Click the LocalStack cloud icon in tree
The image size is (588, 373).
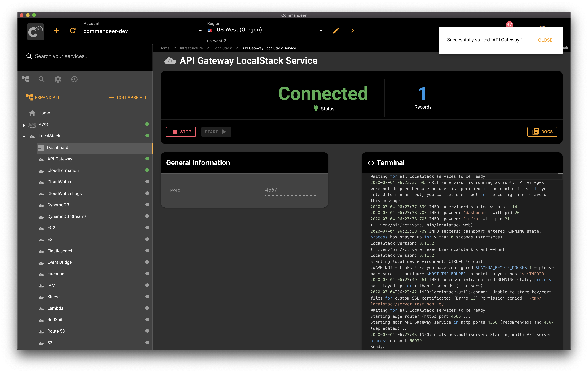click(x=32, y=136)
